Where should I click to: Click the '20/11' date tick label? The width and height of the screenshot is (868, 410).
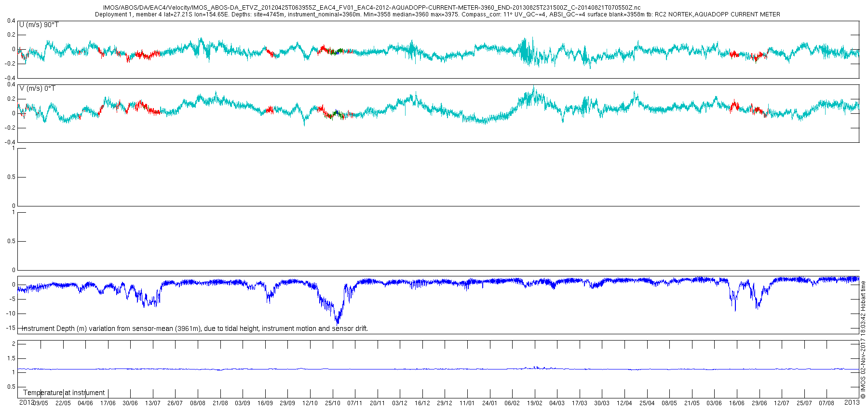[377, 403]
